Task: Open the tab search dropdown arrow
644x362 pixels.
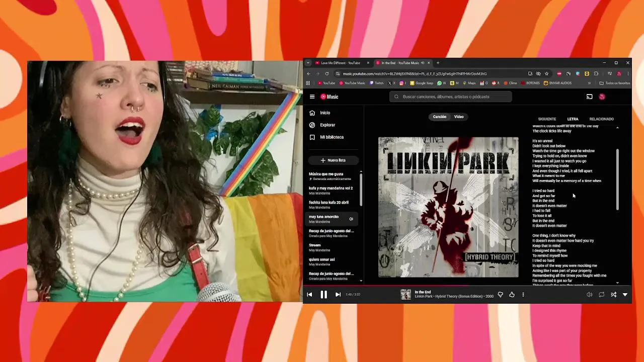Action: point(308,63)
